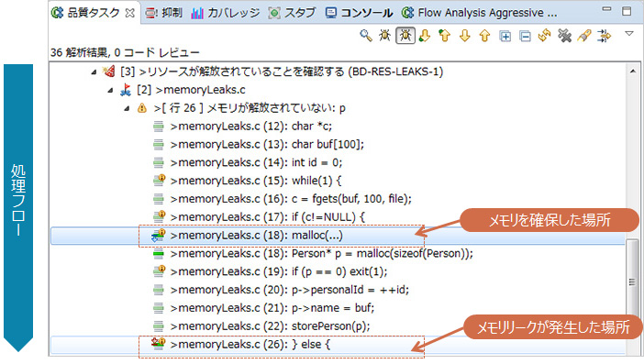644x364 pixels.
Task: Select line 15 while(1) { row
Action: tap(255, 180)
